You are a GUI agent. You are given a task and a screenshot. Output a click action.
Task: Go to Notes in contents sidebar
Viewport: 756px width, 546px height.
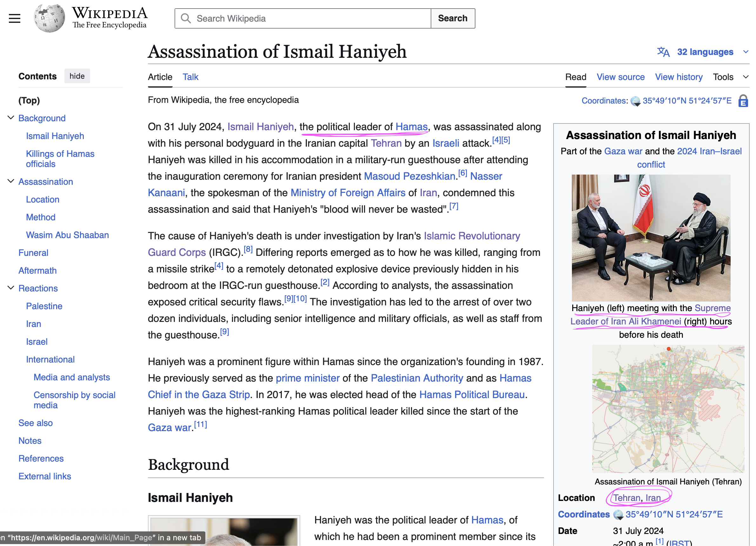click(30, 441)
